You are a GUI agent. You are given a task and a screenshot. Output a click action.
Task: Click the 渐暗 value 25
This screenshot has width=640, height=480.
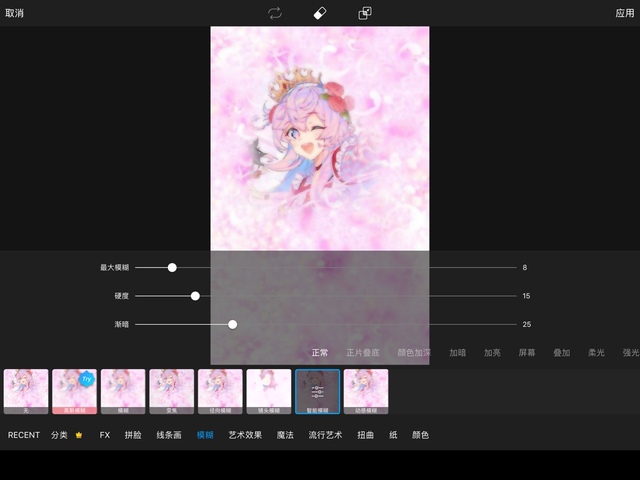click(x=527, y=324)
